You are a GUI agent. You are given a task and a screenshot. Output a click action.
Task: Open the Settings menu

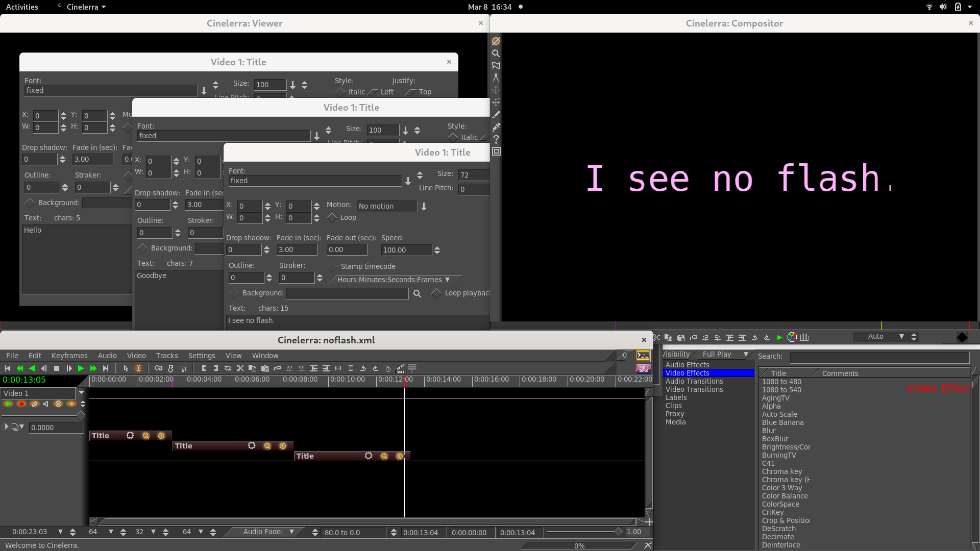(x=202, y=356)
